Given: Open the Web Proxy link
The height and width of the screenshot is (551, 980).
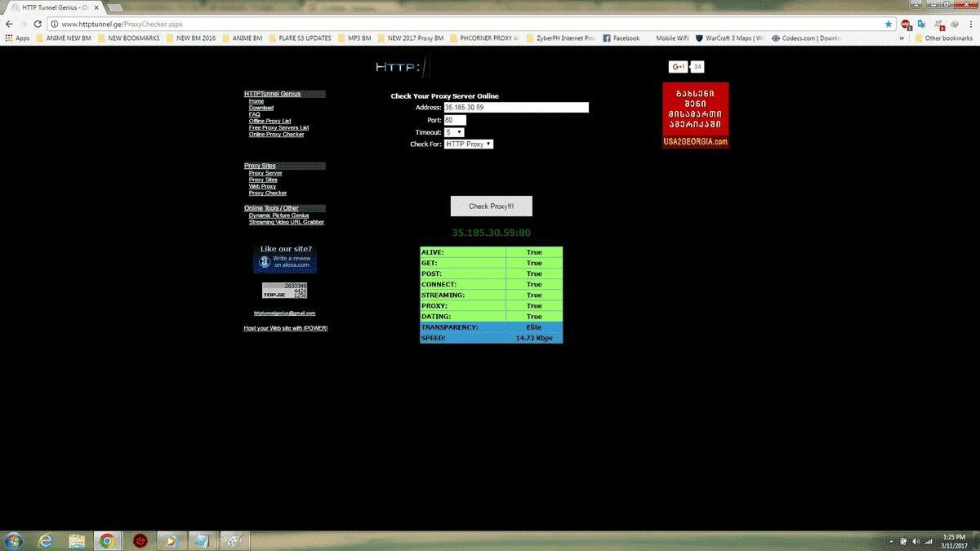Looking at the screenshot, I should click(262, 186).
